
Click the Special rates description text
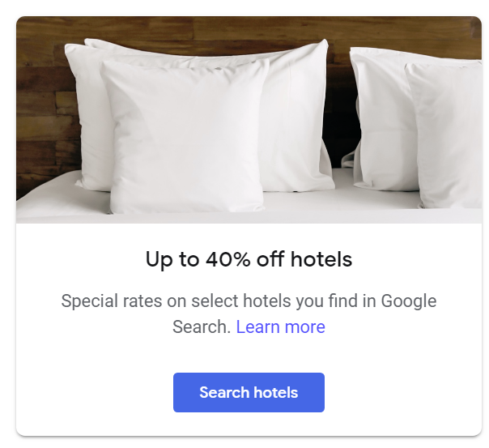tap(249, 314)
